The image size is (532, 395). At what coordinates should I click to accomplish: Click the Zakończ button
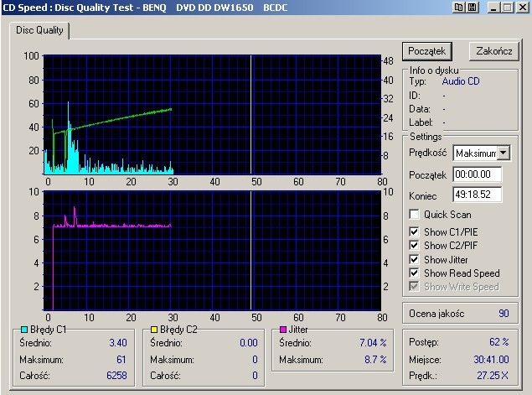click(x=494, y=51)
